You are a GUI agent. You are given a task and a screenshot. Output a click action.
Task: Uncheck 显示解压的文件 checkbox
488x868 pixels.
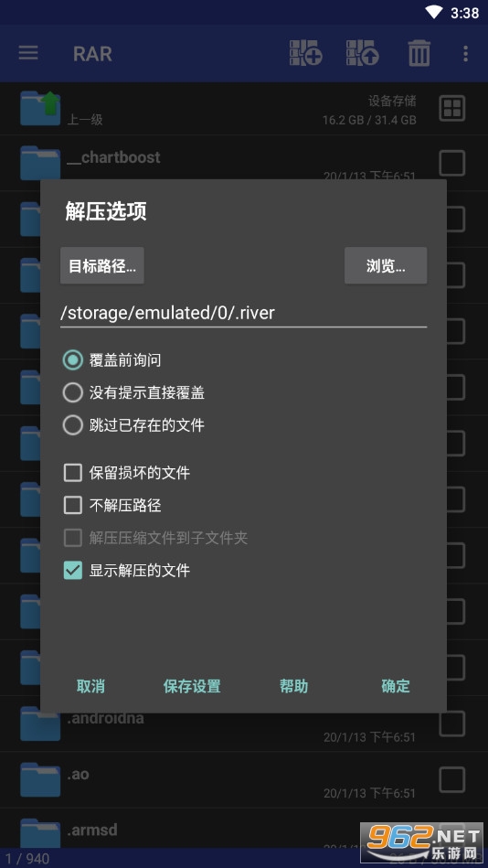(72, 570)
